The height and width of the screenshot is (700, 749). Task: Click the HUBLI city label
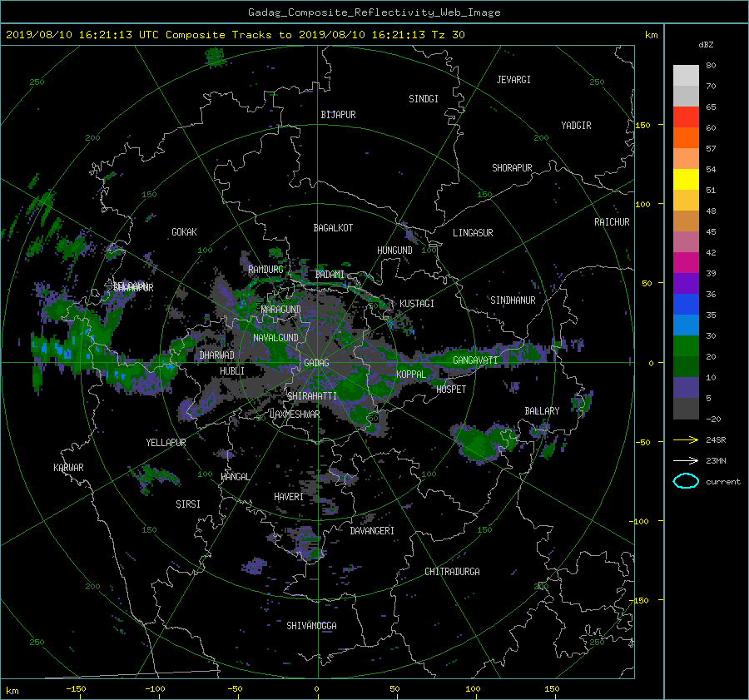pos(232,371)
